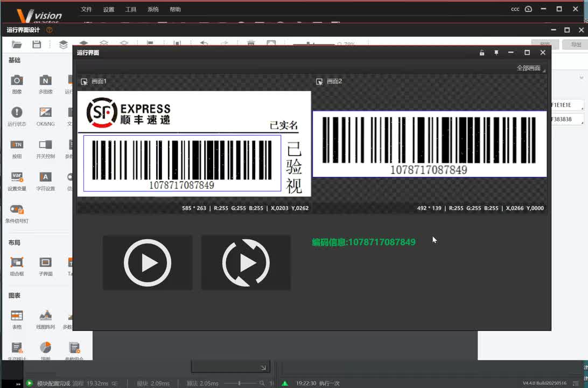This screenshot has height=388, width=588.
Task: Click the save disk toolbar icon
Action: pyautogui.click(x=37, y=45)
